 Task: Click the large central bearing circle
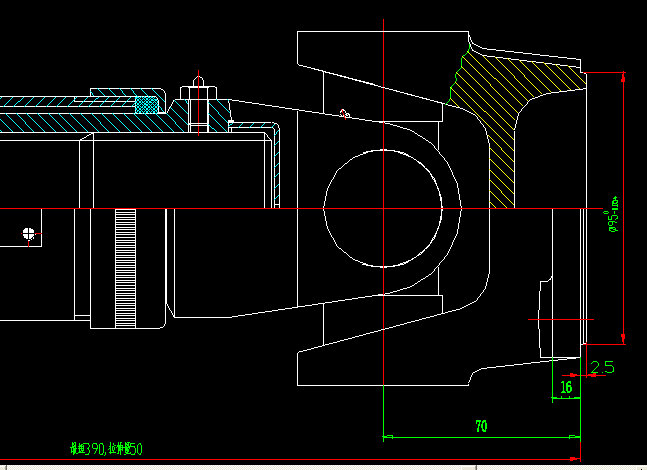[383, 209]
